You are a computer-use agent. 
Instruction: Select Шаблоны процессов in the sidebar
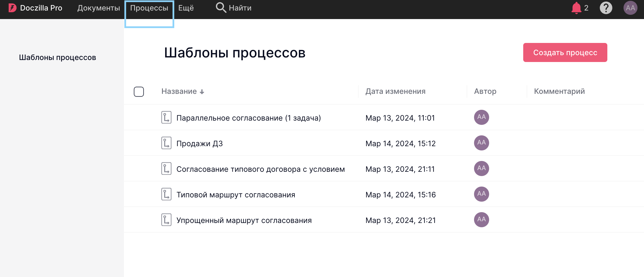[57, 57]
